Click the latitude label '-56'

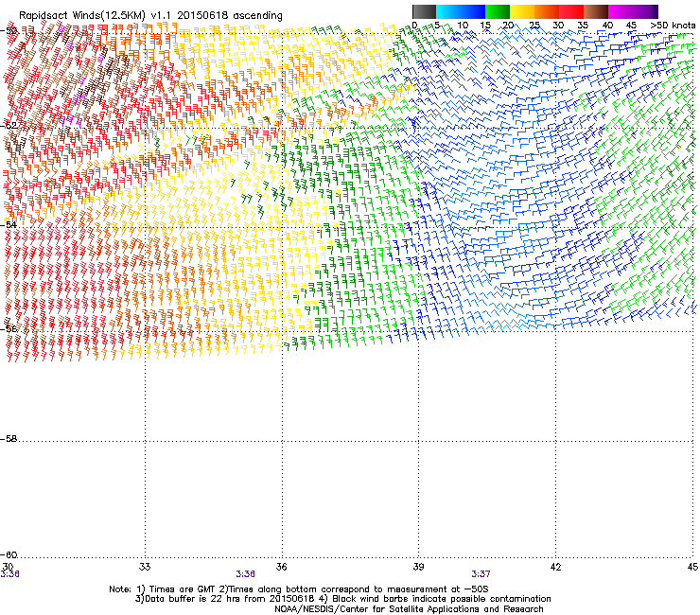pos(9,329)
